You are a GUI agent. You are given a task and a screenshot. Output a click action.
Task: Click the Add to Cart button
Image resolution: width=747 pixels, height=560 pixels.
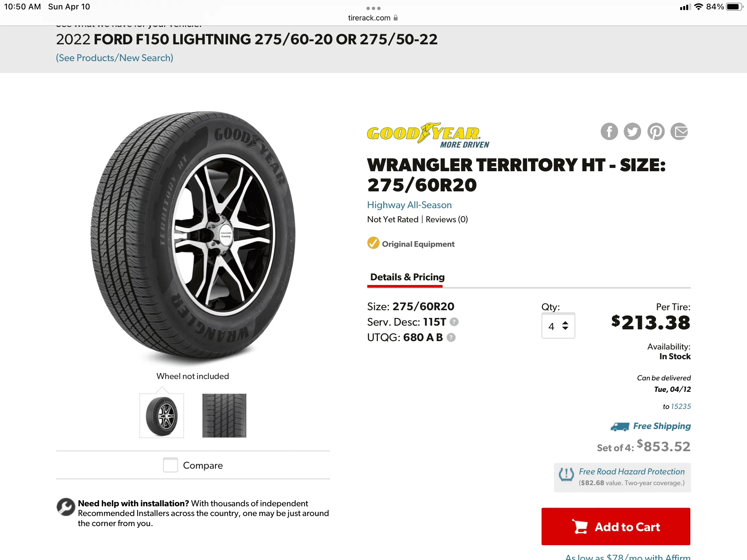616,526
